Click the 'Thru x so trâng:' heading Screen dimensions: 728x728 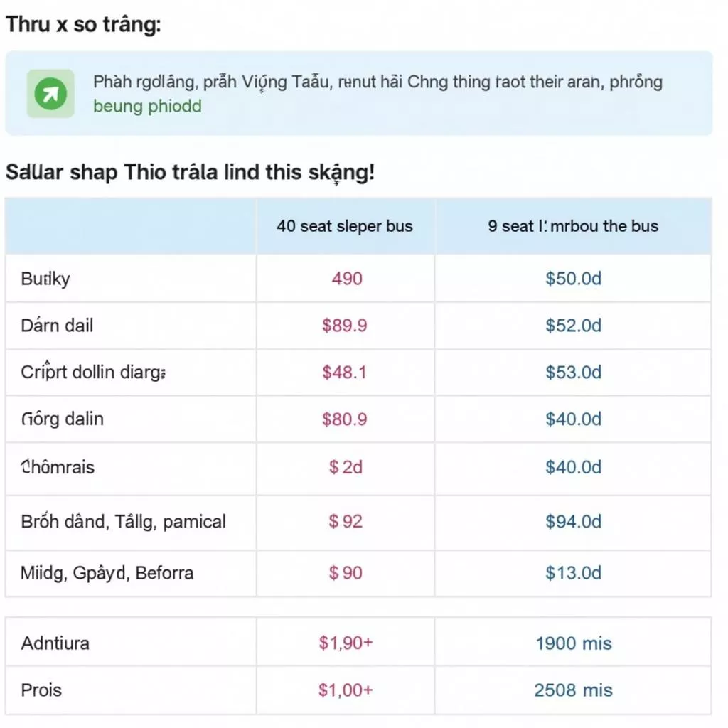83,25
